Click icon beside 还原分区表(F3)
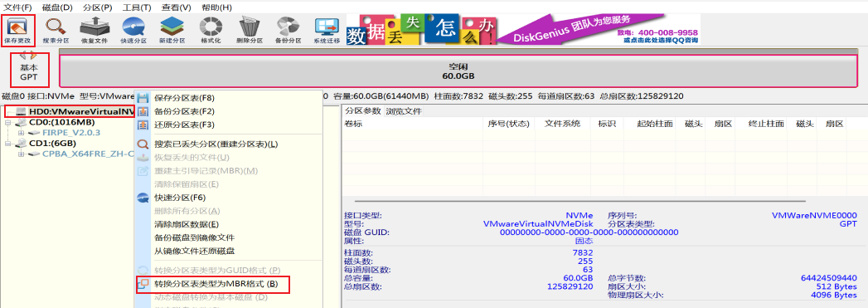868x308 pixels. [143, 125]
